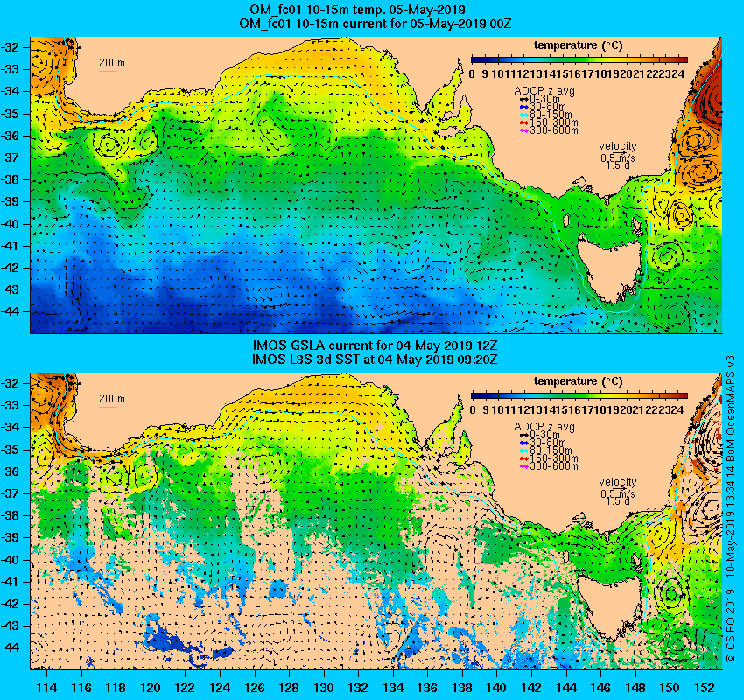This screenshot has width=744, height=700.
Task: Click the red 150-300m arrow in bottom legend
Action: [x=523, y=458]
